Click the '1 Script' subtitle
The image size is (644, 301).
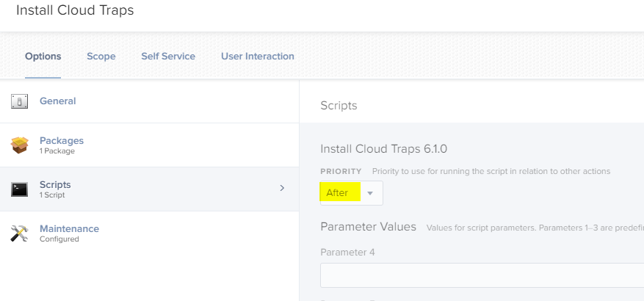(x=52, y=195)
